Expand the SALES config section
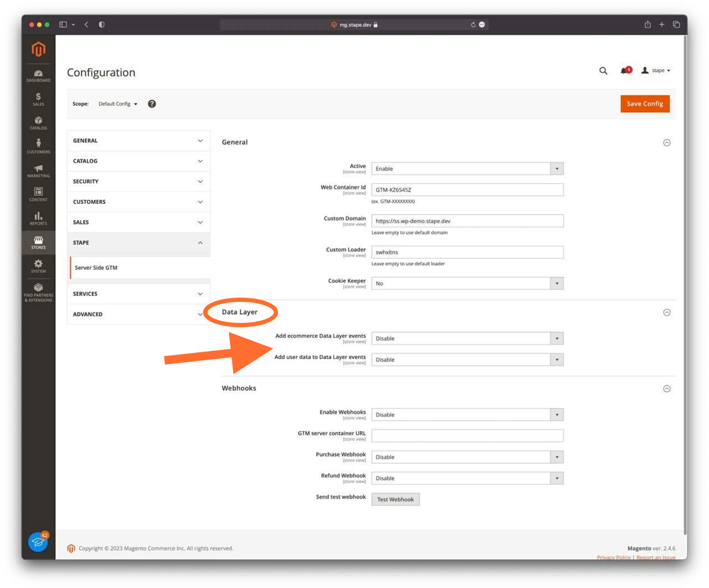The image size is (709, 588). [139, 222]
